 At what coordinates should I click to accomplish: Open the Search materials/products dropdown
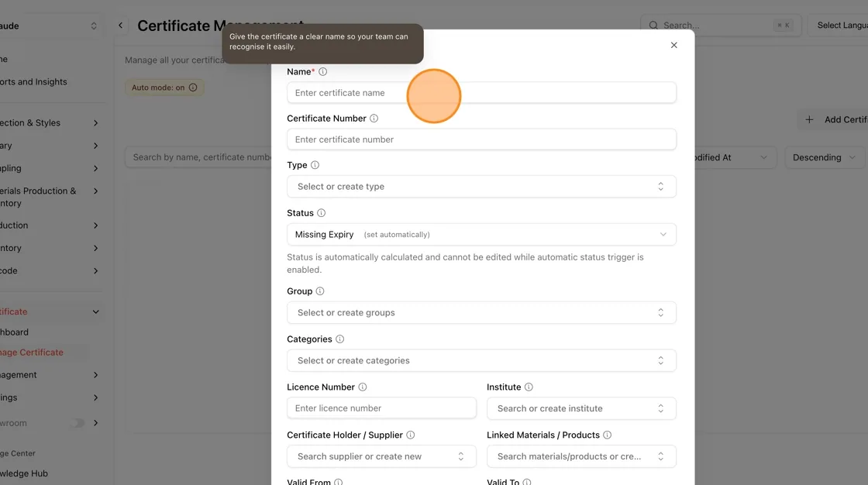pos(581,457)
